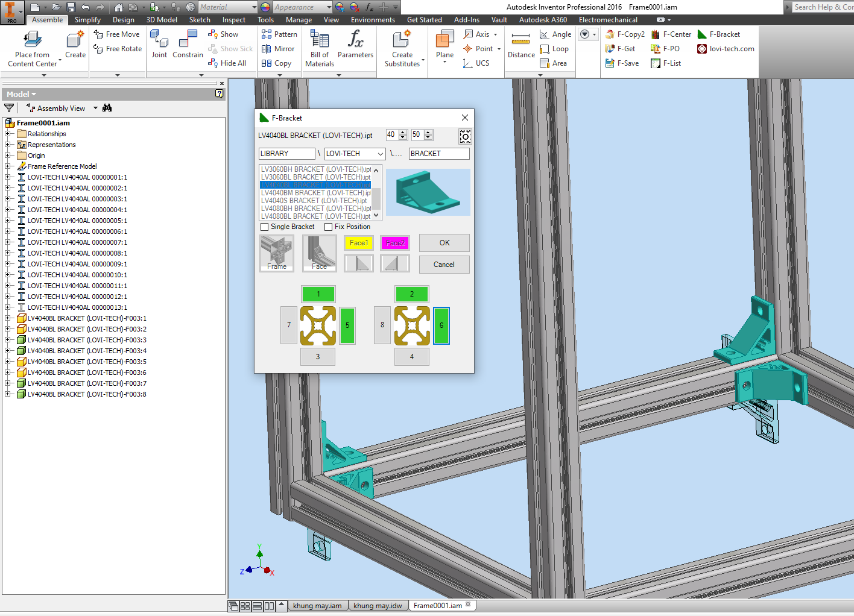Click the filter funnel icon in Model browser
Viewport: 854px width, 616px height.
coord(9,108)
